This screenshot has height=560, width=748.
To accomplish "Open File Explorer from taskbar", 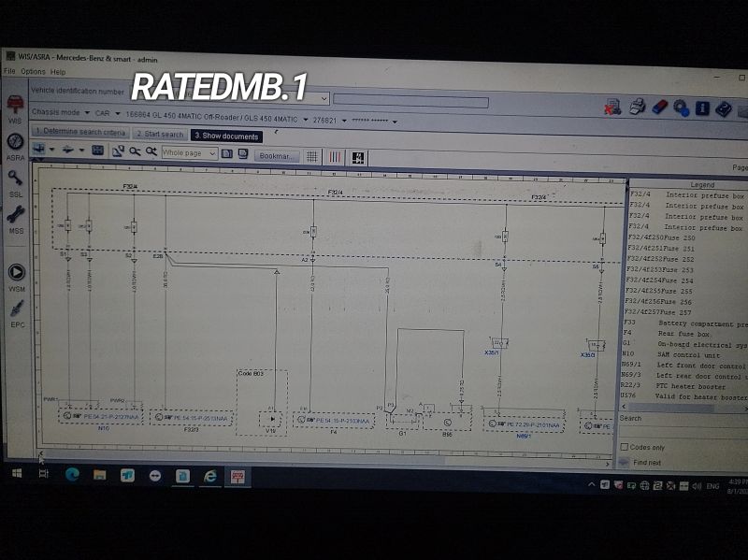I will [x=100, y=475].
